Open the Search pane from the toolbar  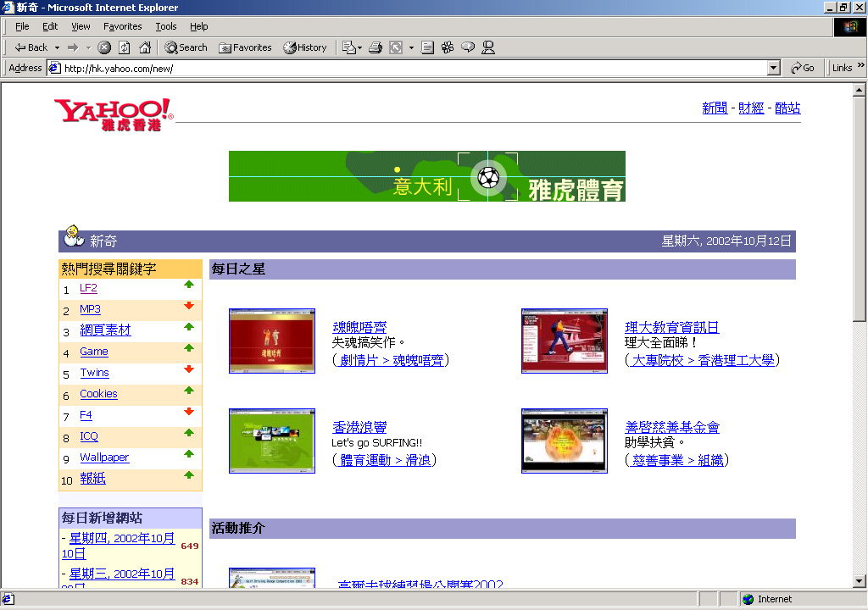click(186, 47)
